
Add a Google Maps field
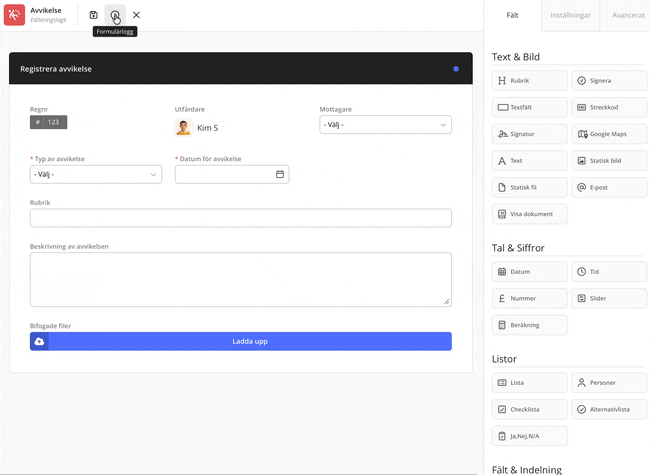[610, 133]
